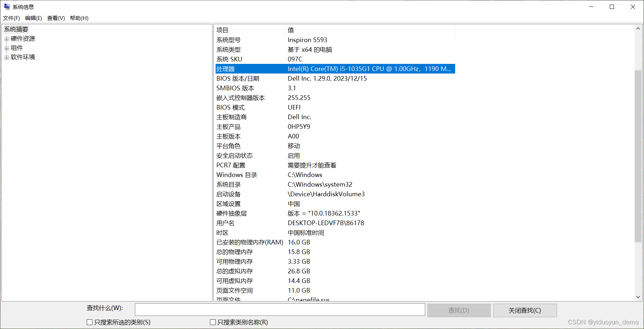
Task: Select the SMBIOS 版本 row
Action: tap(335, 88)
